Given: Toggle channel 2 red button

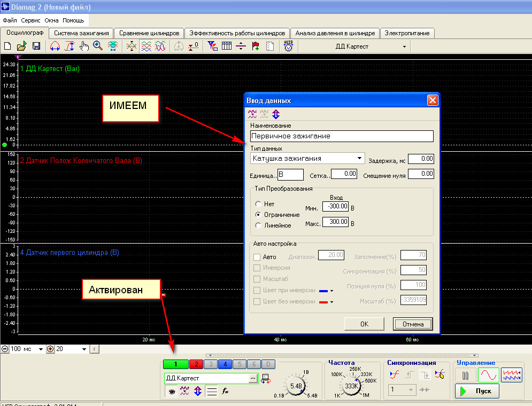Looking at the screenshot, I should click(x=196, y=364).
